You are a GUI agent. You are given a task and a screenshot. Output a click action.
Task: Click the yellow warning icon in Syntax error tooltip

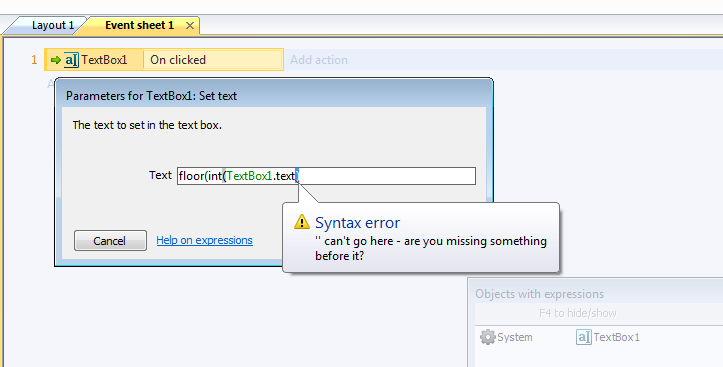tap(302, 222)
